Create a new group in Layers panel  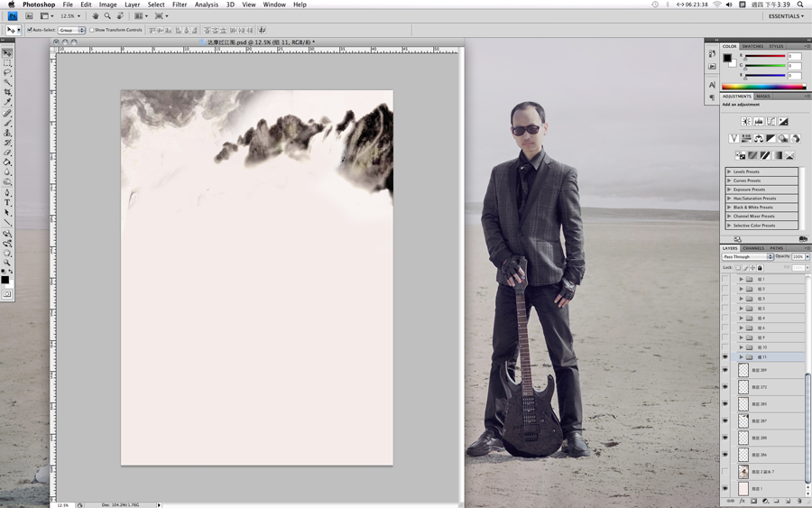tap(776, 502)
